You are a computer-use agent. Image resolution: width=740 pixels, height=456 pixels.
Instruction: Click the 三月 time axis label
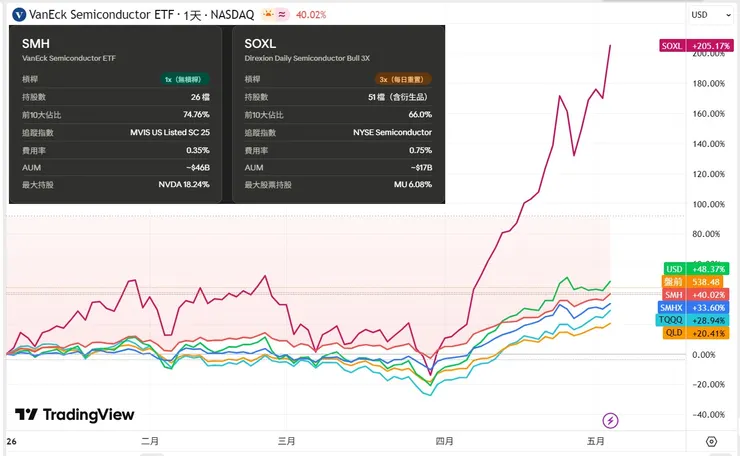pos(286,441)
